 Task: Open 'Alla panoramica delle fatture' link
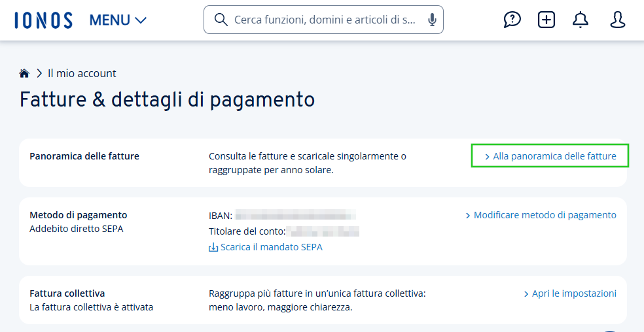(550, 156)
